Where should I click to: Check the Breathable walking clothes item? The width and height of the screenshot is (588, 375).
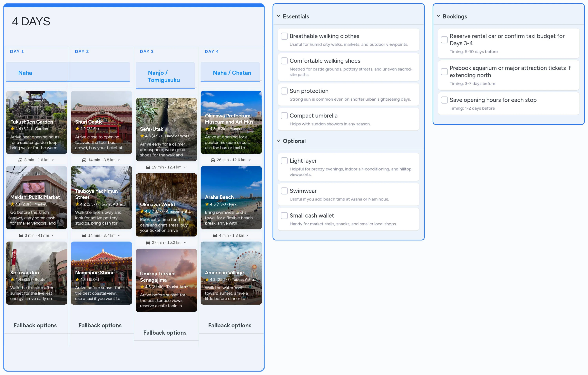point(284,36)
